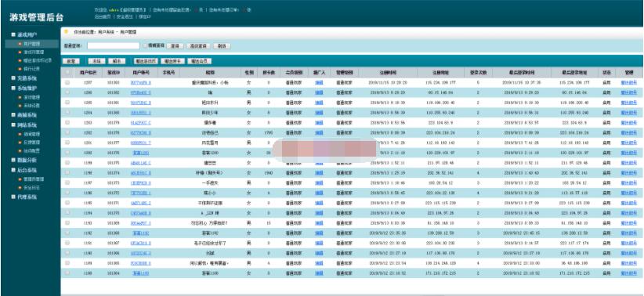The image size is (644, 296).
Task: Open 后台首页 in the top navigation
Action: point(103,16)
